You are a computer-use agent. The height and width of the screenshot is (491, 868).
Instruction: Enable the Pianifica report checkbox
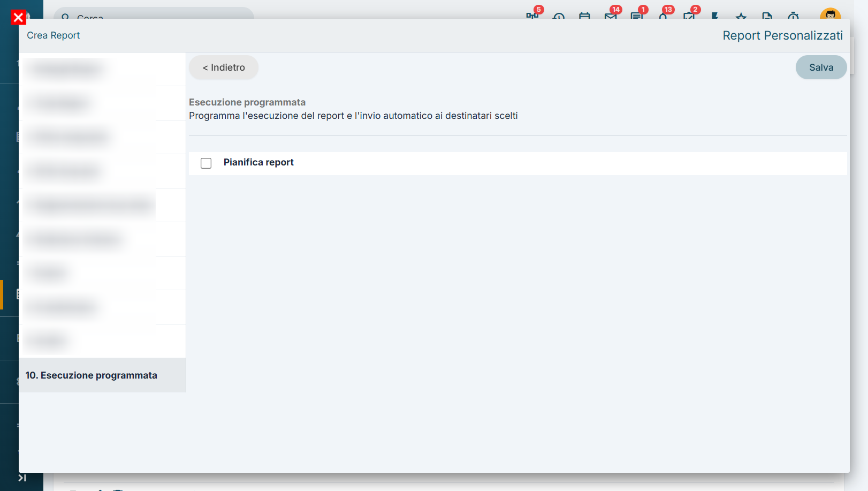point(206,163)
